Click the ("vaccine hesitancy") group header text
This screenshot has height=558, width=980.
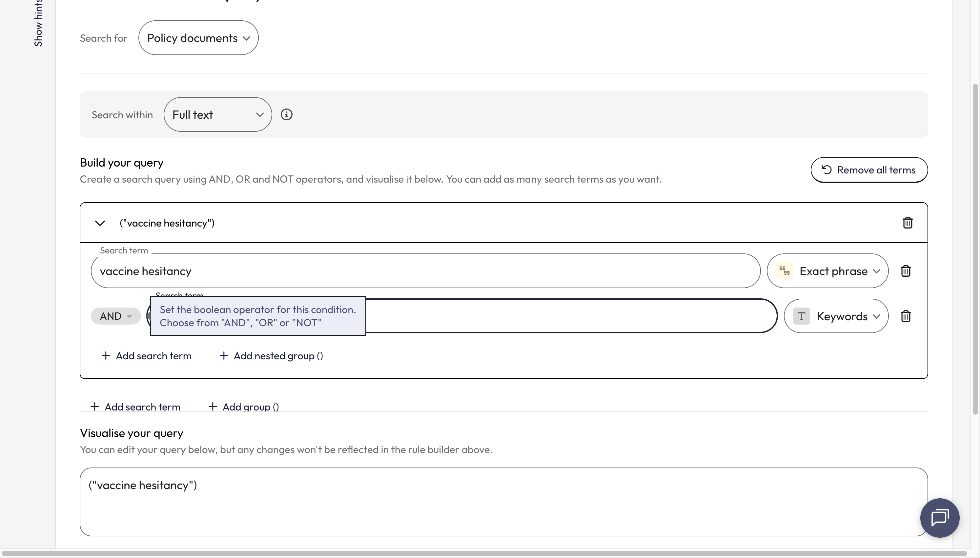(167, 223)
